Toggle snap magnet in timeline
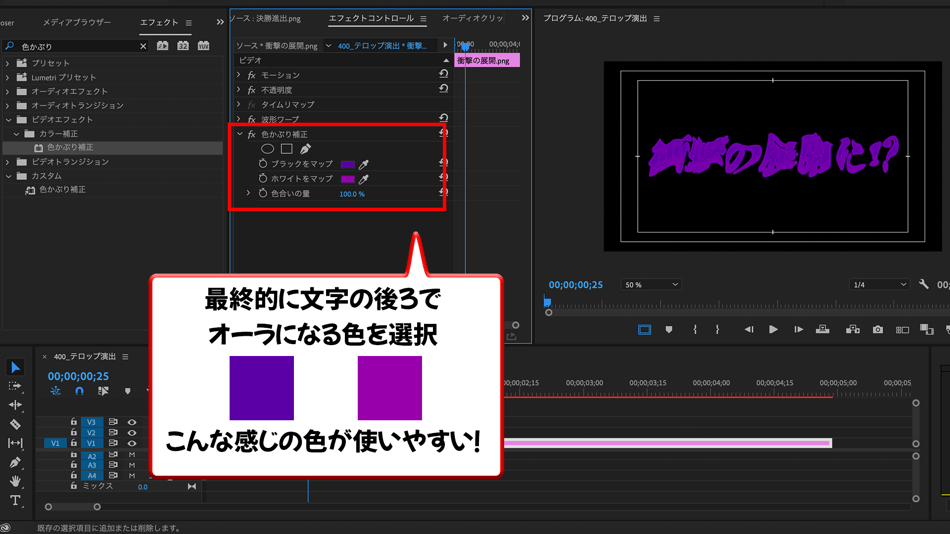 (79, 392)
